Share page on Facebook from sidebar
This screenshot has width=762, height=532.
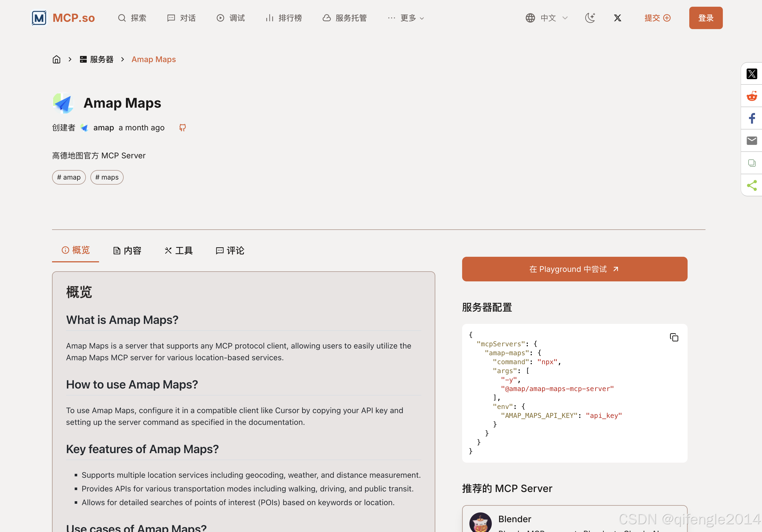pyautogui.click(x=751, y=119)
